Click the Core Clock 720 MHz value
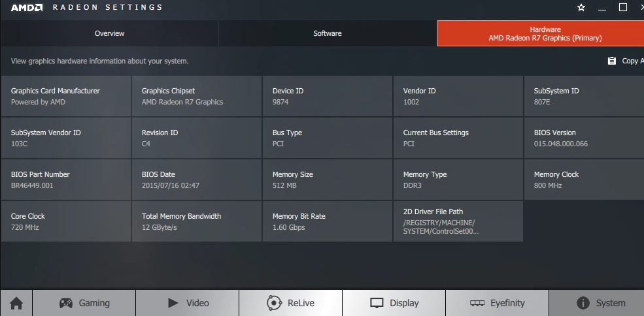Viewport: 644px width, 316px height. tap(25, 227)
